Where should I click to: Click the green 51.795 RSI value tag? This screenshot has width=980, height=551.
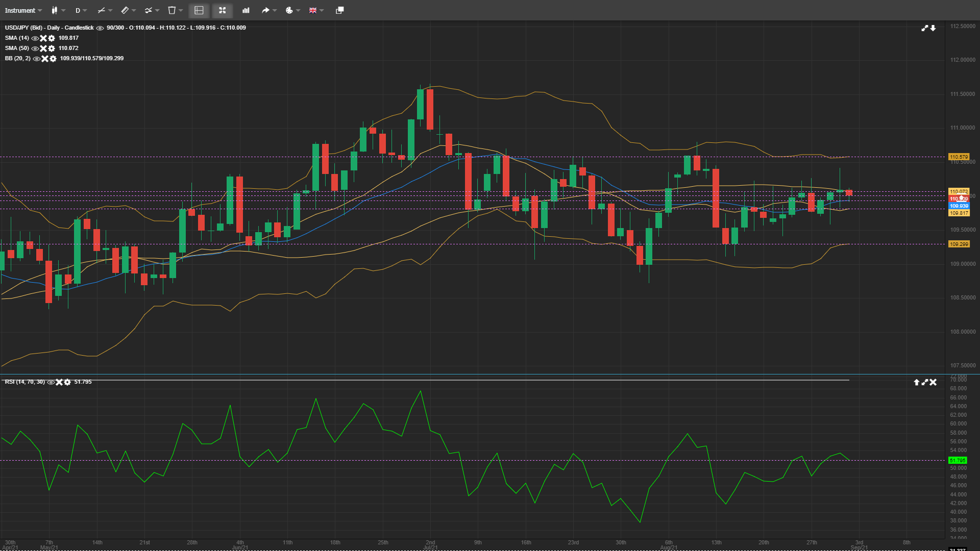[x=958, y=460]
